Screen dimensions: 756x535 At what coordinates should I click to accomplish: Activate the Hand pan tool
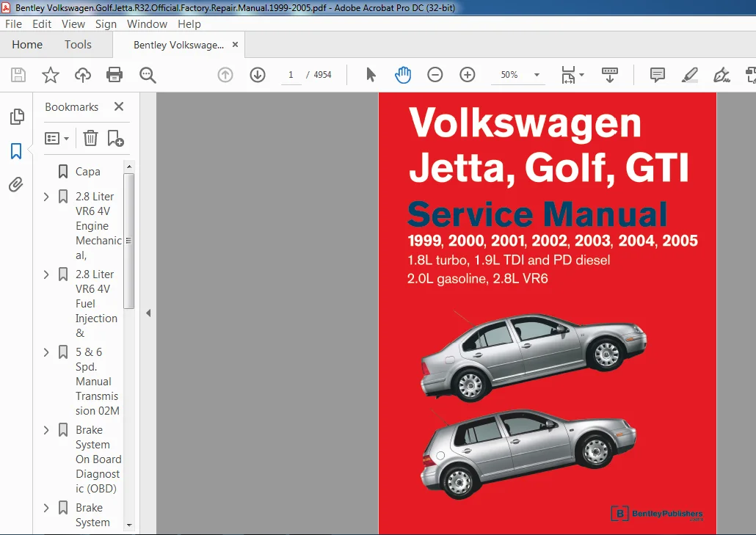click(x=403, y=75)
